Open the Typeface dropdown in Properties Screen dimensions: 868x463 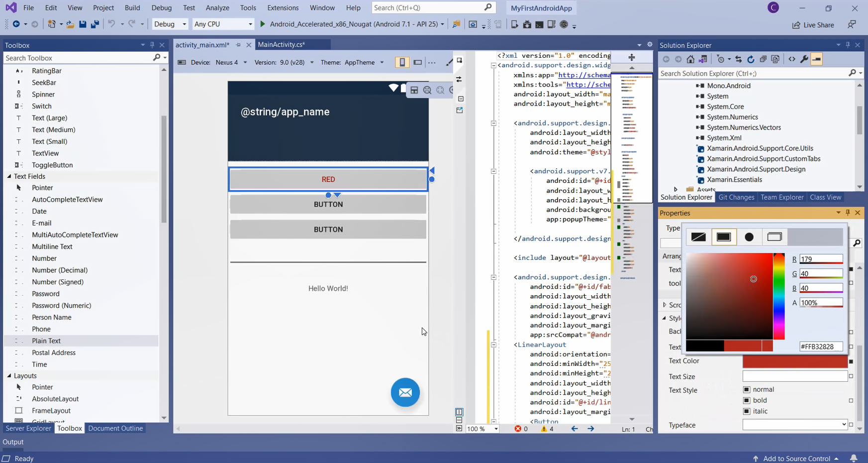tap(844, 425)
